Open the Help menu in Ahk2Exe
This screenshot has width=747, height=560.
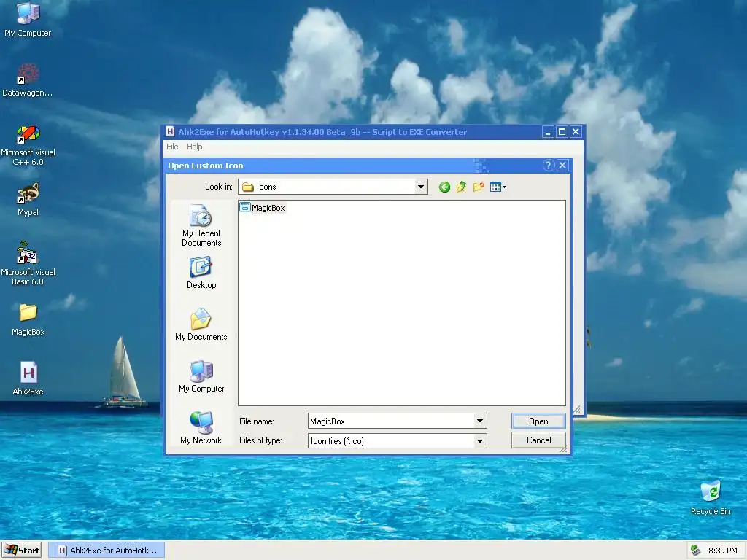point(194,147)
